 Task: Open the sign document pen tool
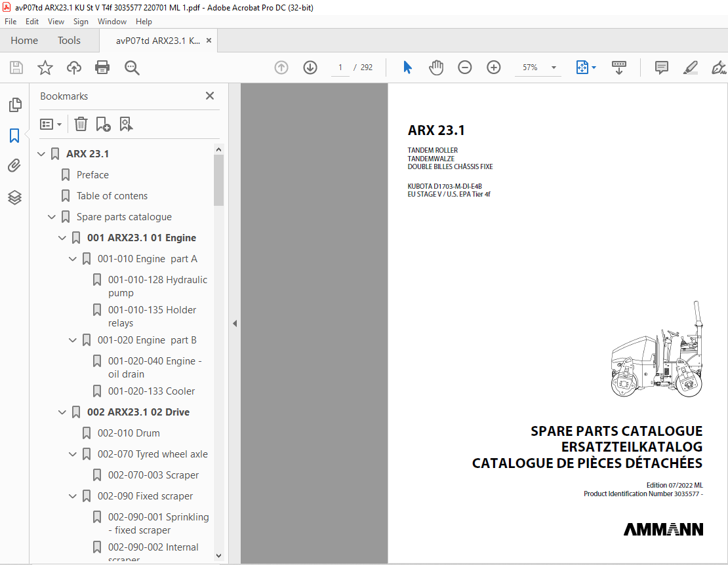click(719, 68)
